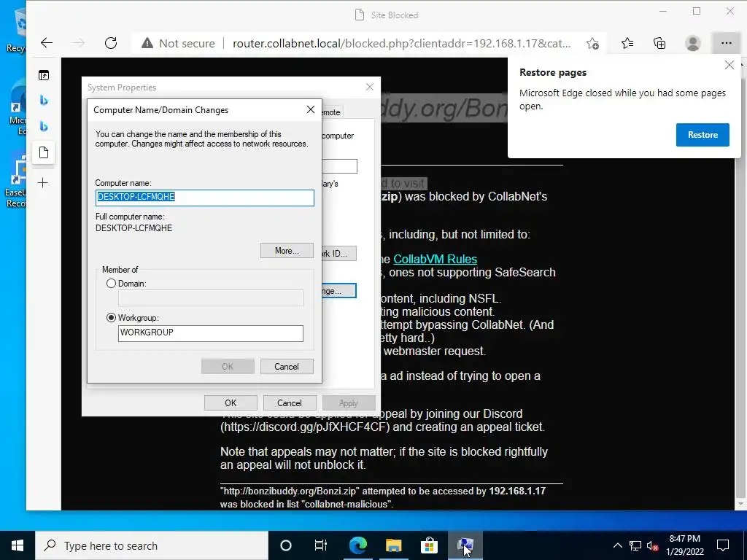
Task: Open Microsoft Store from taskbar
Action: click(429, 545)
